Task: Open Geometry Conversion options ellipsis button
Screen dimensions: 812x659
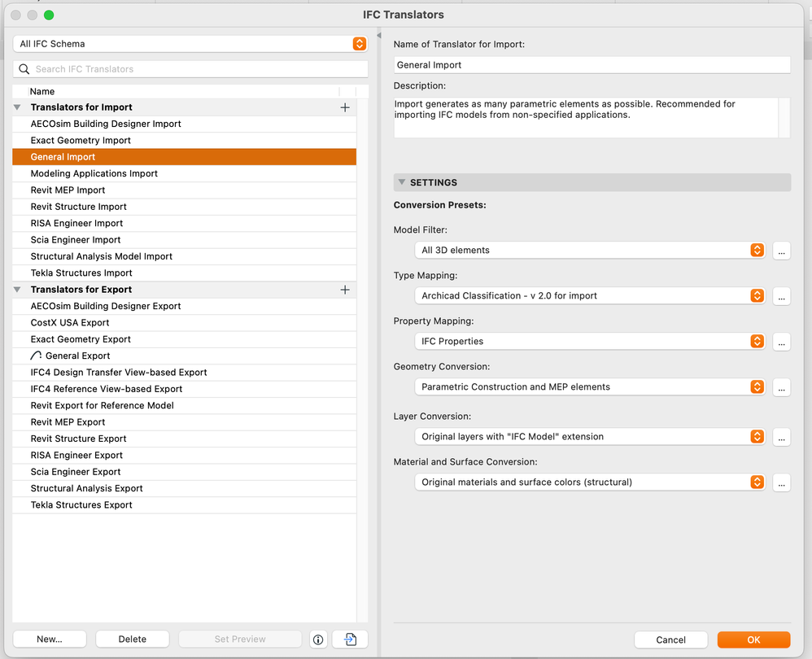Action: [781, 387]
